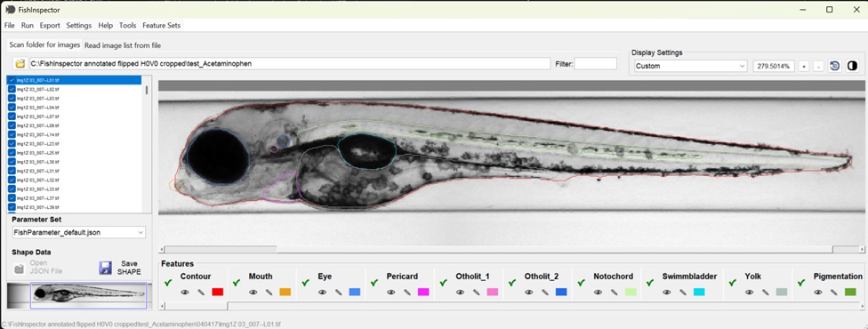
Task: Click the pencil edit icon under Contour
Action: pos(200,292)
